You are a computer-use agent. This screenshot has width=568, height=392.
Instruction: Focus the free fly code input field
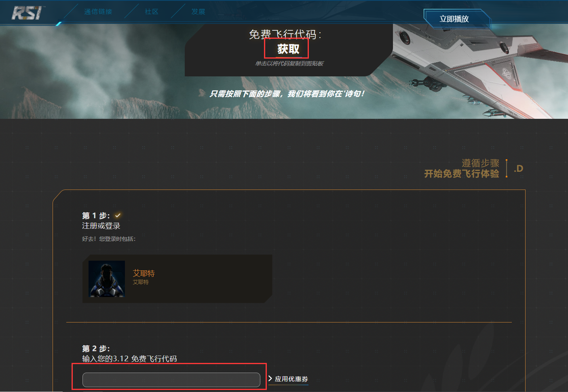171,380
